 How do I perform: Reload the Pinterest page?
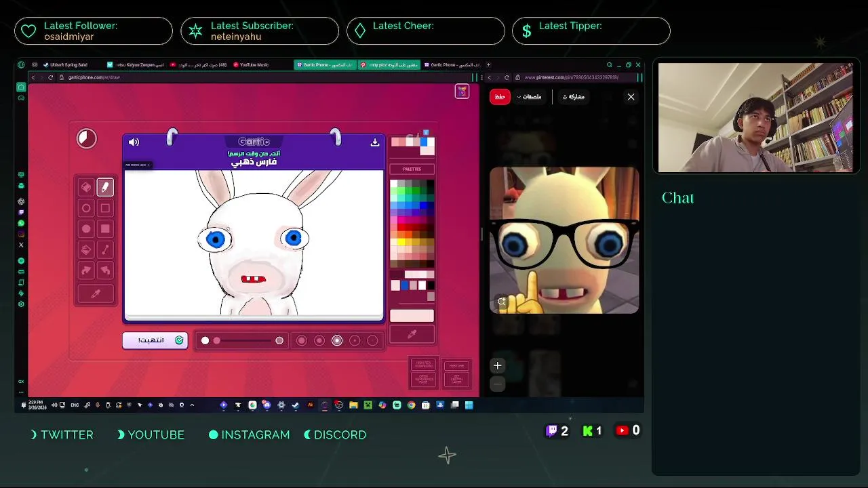coord(507,77)
